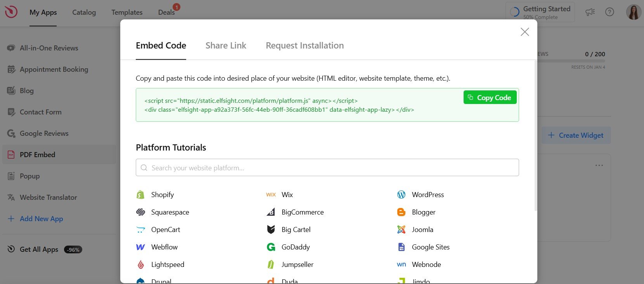The image size is (644, 284).
Task: Open the Google Sites tutorial link
Action: 431,247
